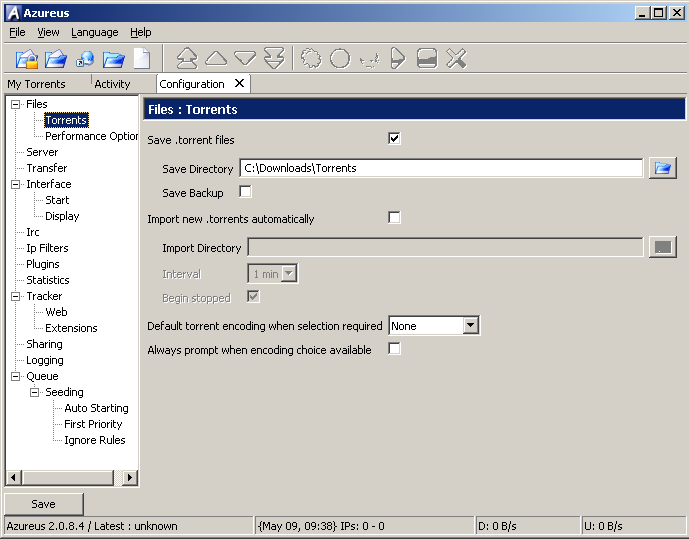The width and height of the screenshot is (689, 539).
Task: Check Import new .torrents automatically
Action: (394, 218)
